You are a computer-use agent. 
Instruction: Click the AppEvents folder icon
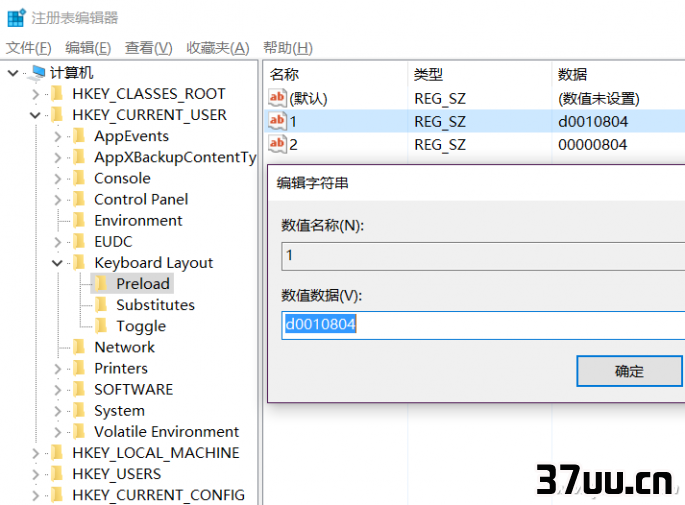79,135
